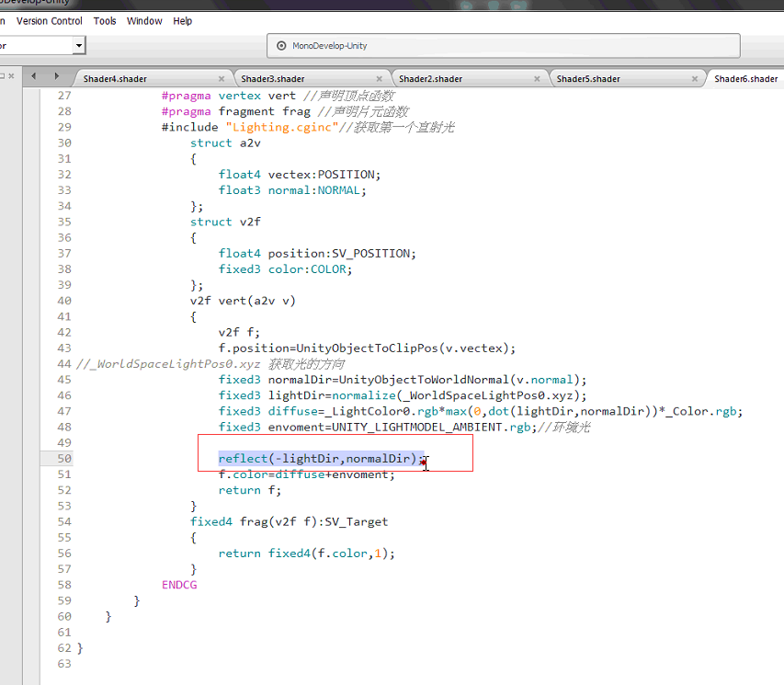Close the Shader4.shader tab
Viewport: 784px width, 685px height.
point(222,78)
